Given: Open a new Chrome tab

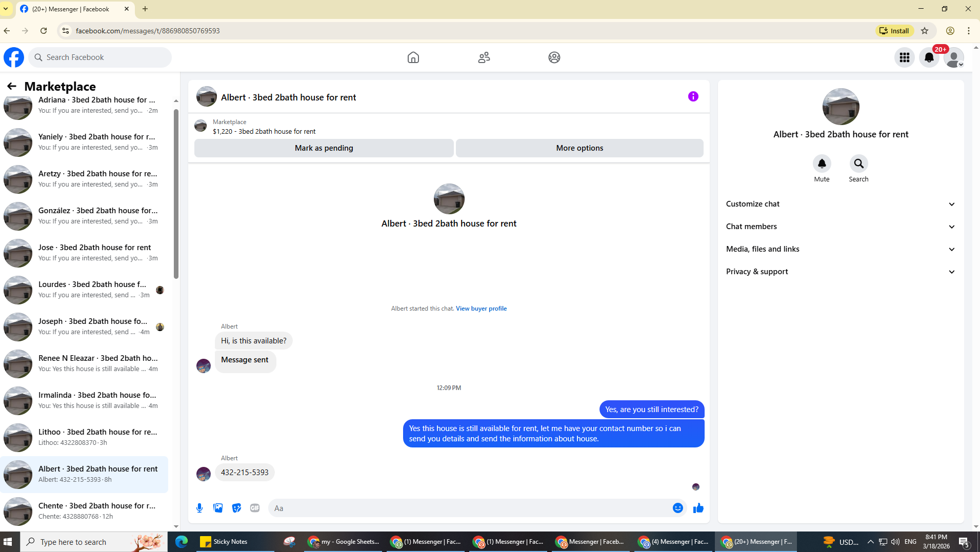Looking at the screenshot, I should [145, 9].
